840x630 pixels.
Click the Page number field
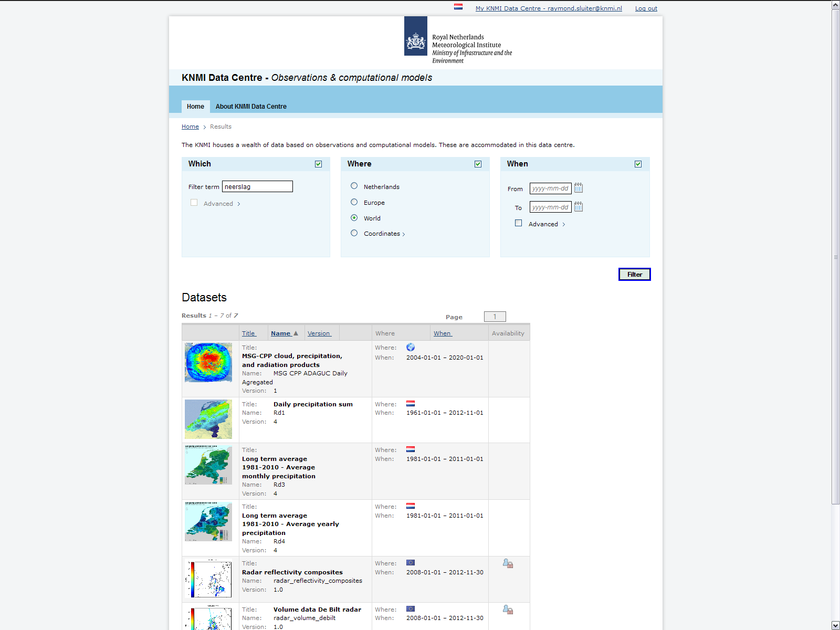pyautogui.click(x=495, y=317)
